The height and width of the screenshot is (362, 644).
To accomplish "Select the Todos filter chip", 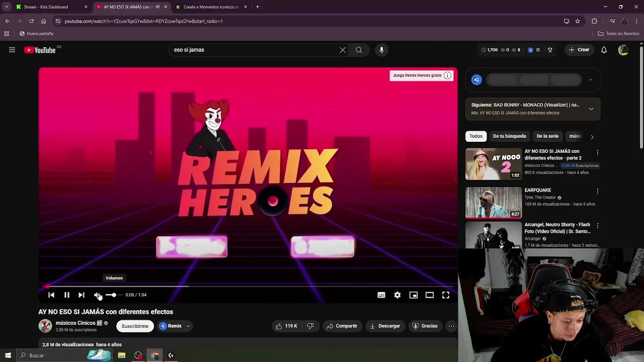I will [476, 136].
